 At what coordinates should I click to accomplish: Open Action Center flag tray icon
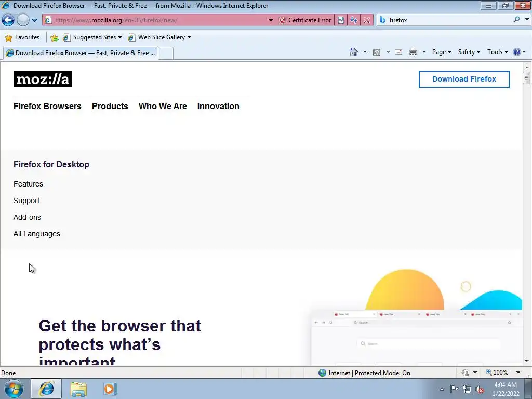pyautogui.click(x=454, y=389)
